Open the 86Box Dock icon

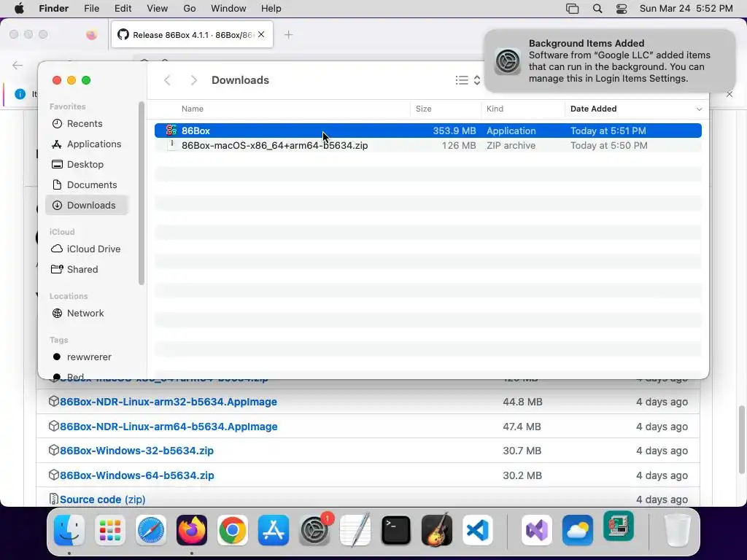click(x=619, y=526)
